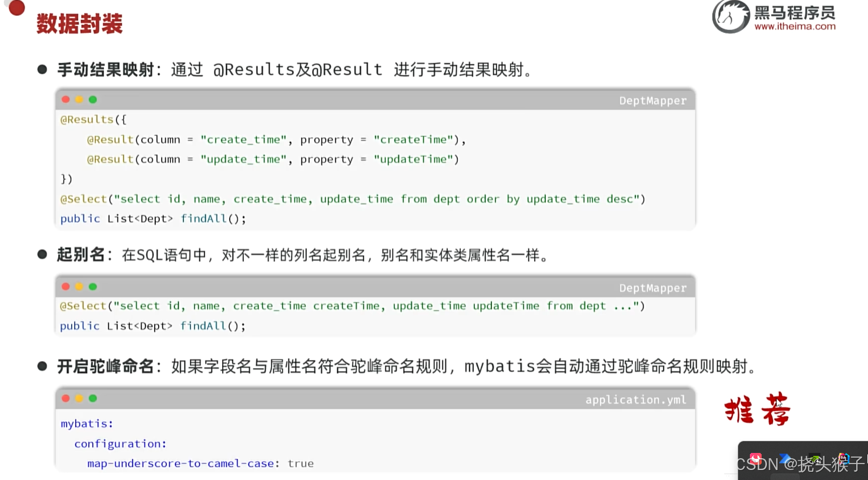Click the @Result line mapping "create_time"
868x480 pixels.
[276, 139]
